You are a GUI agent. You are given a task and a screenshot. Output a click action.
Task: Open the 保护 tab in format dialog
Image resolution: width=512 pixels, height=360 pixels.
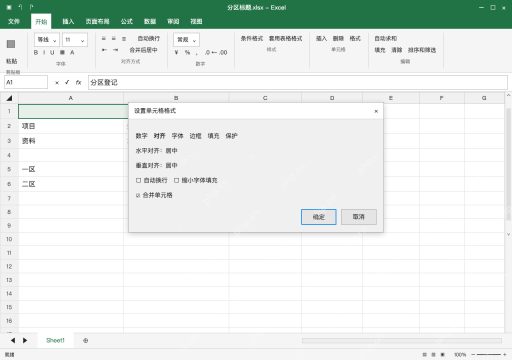pos(231,136)
